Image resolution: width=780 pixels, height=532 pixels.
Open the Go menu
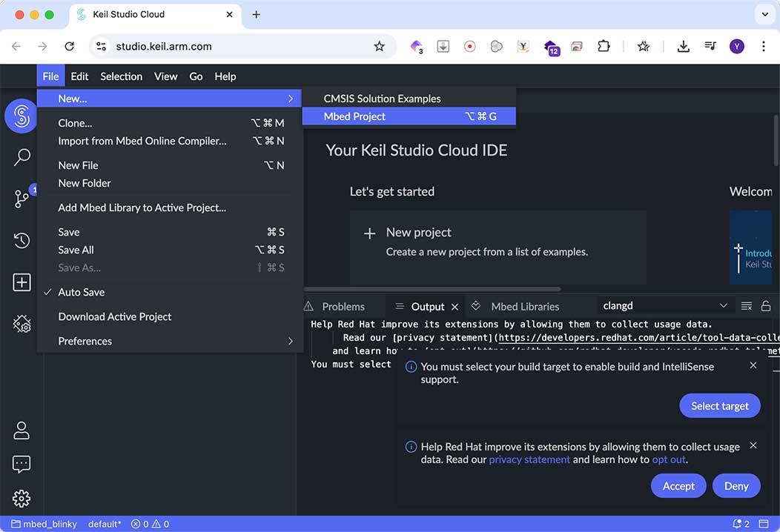tap(196, 76)
